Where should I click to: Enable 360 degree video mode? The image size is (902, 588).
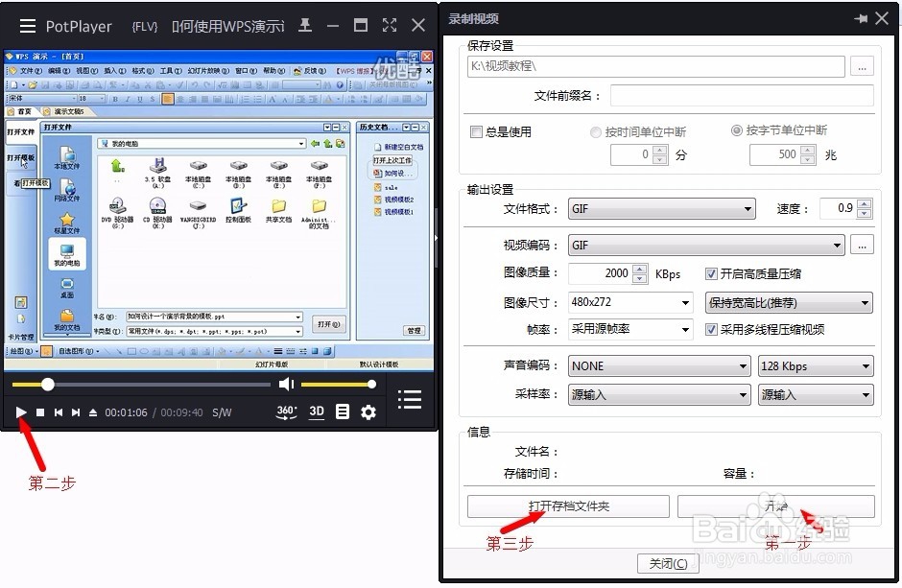pos(287,412)
